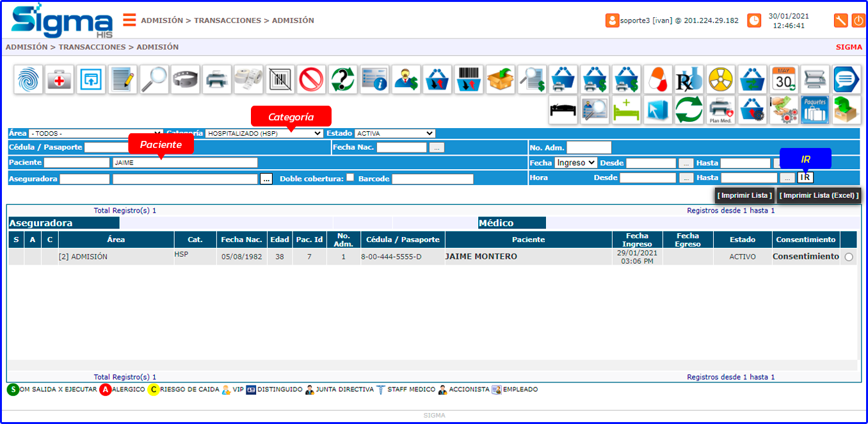Click the ellipsis button after Hora Desde field
Image resolution: width=868 pixels, height=424 pixels.
coord(686,177)
